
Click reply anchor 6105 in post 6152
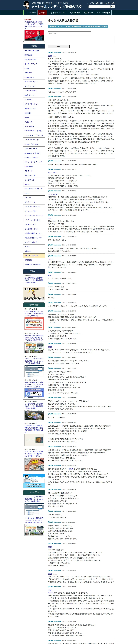(x=50, y=219)
